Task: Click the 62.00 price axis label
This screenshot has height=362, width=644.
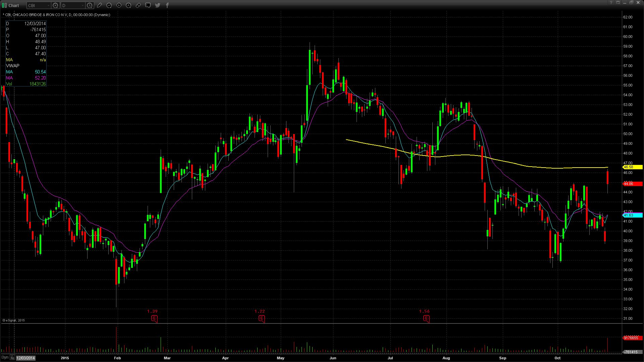Action: coord(628,17)
